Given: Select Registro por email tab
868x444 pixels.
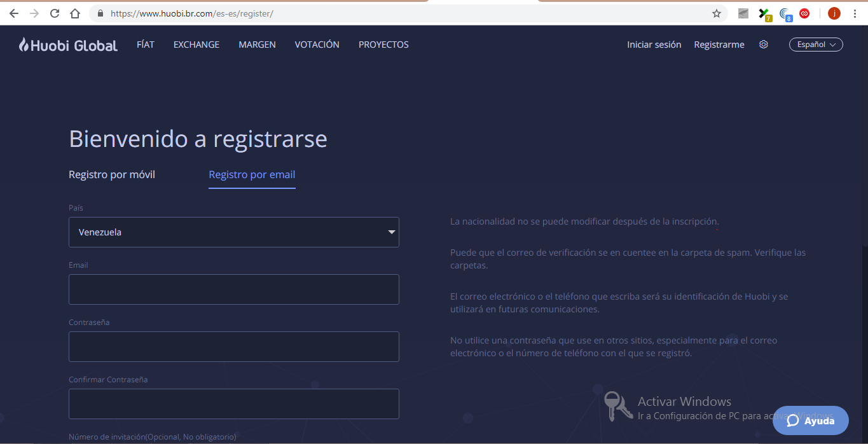Looking at the screenshot, I should (x=252, y=174).
